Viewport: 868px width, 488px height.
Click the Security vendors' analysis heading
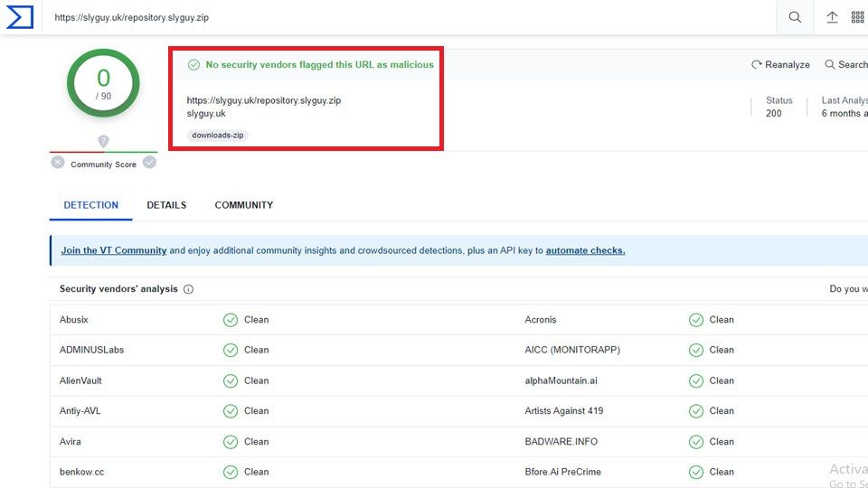pyautogui.click(x=118, y=289)
